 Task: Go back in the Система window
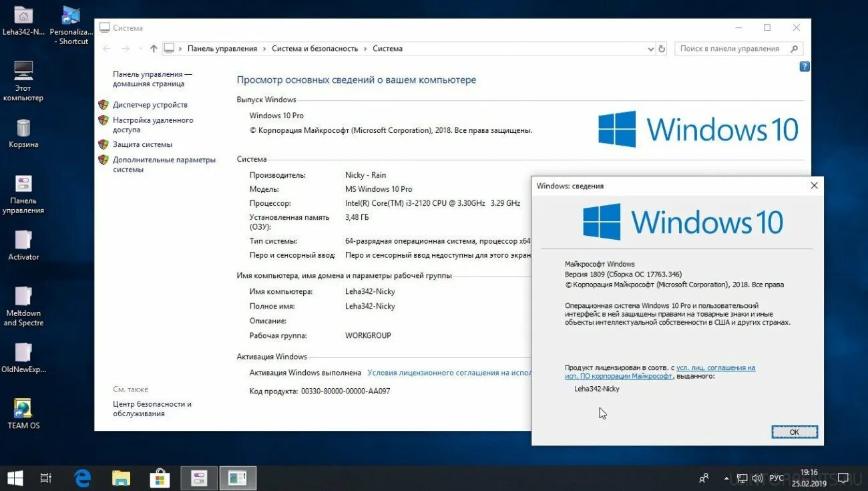[x=107, y=49]
